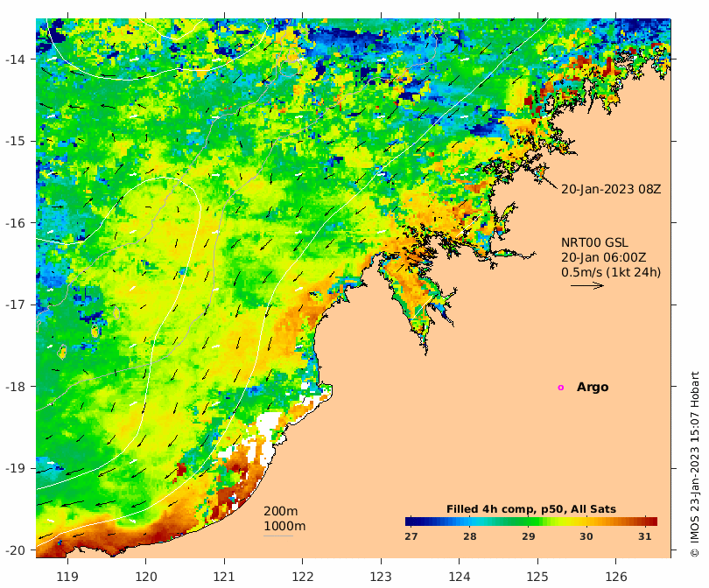The height and width of the screenshot is (588, 709).
Task: Click the '20-Jan-2023 08Z' timestamp text
Action: (611, 189)
